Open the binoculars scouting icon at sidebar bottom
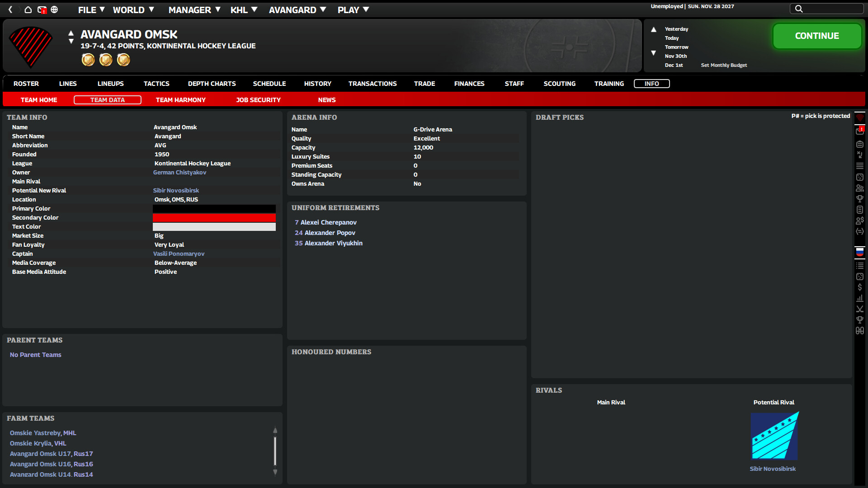Image resolution: width=868 pixels, height=488 pixels. (x=860, y=330)
